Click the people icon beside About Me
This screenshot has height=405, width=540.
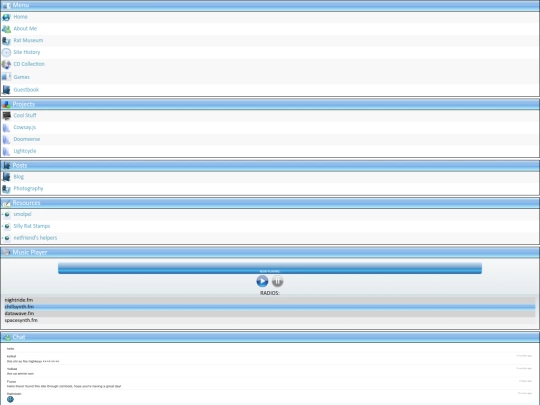(x=6, y=29)
